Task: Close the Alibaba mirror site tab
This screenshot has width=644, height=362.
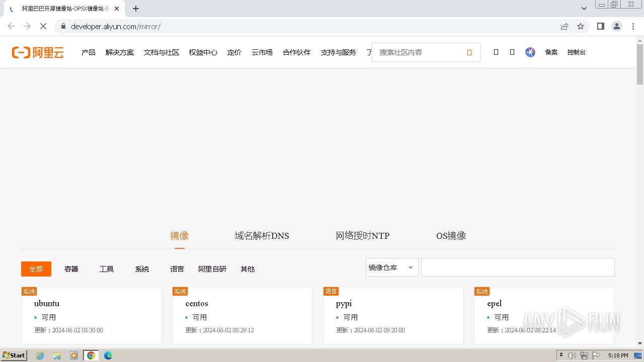Action: pos(117,9)
